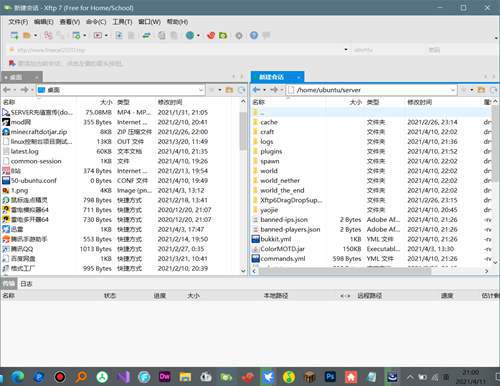
Task: Click the remote pane horizontal scrollbar
Action: click(345, 271)
